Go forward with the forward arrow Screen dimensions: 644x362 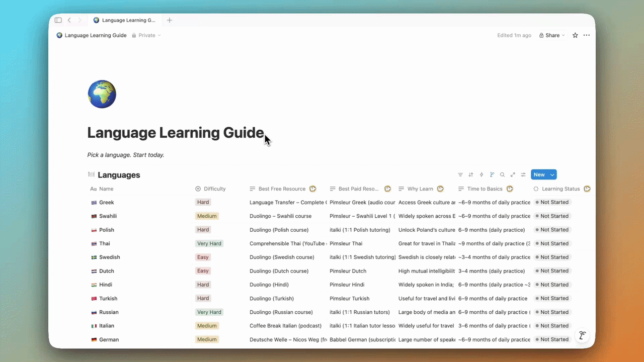click(x=79, y=20)
